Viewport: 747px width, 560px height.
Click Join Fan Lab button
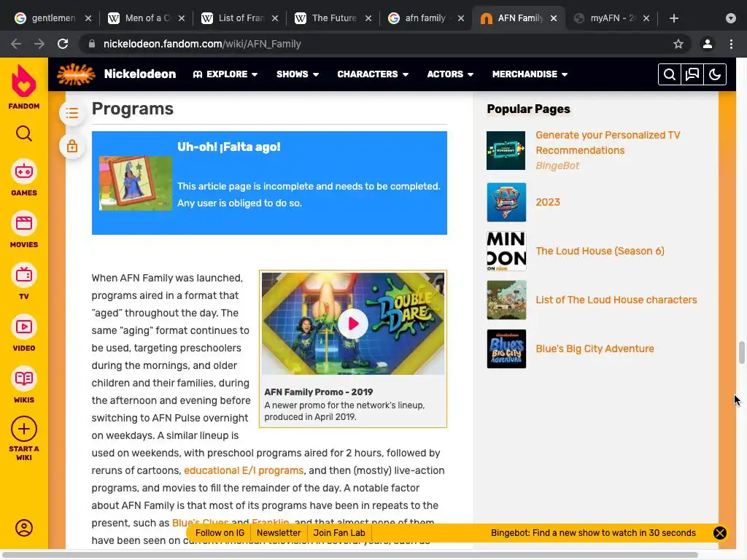tap(338, 533)
